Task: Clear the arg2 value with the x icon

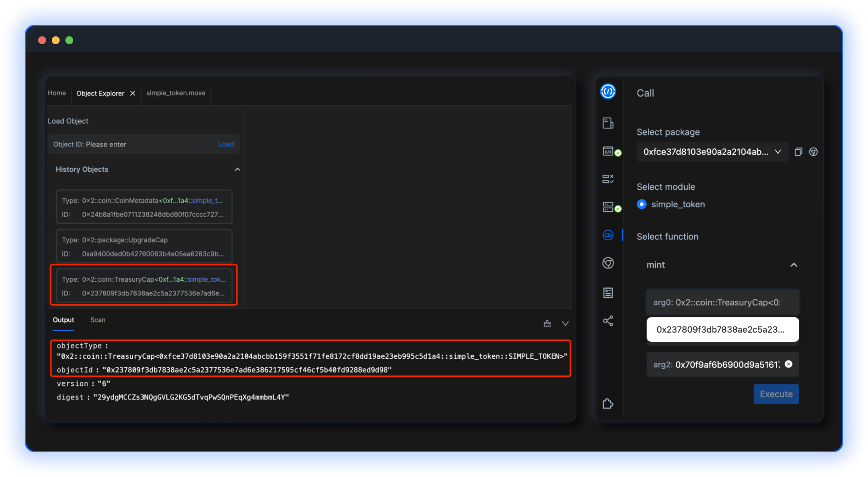Action: click(x=788, y=364)
